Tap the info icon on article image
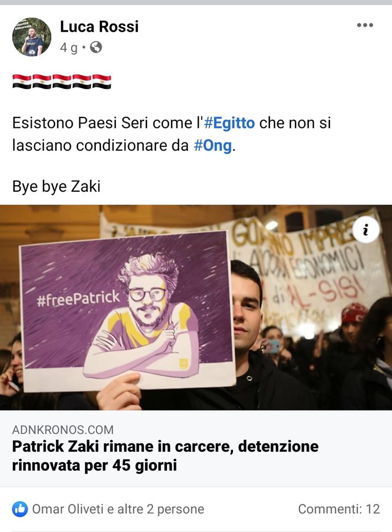This screenshot has width=392, height=532. (x=365, y=231)
